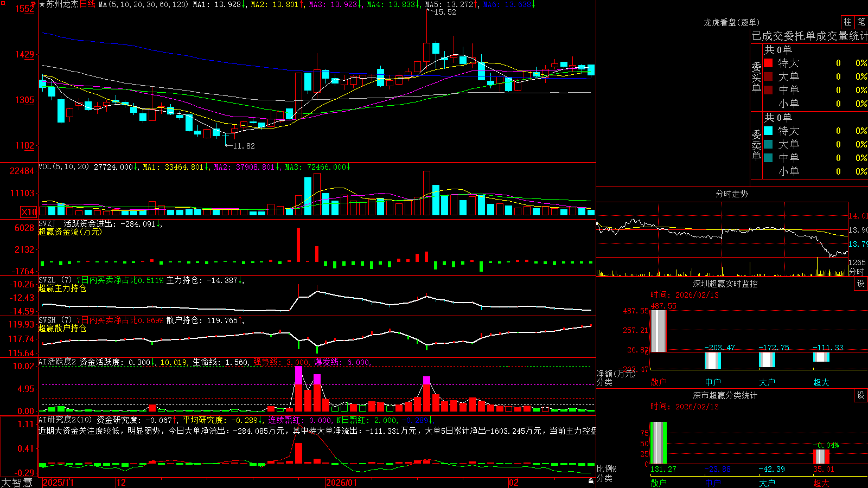This screenshot has width=868, height=488.
Task: Click the SVZL (7) indicator label
Action: (x=55, y=280)
